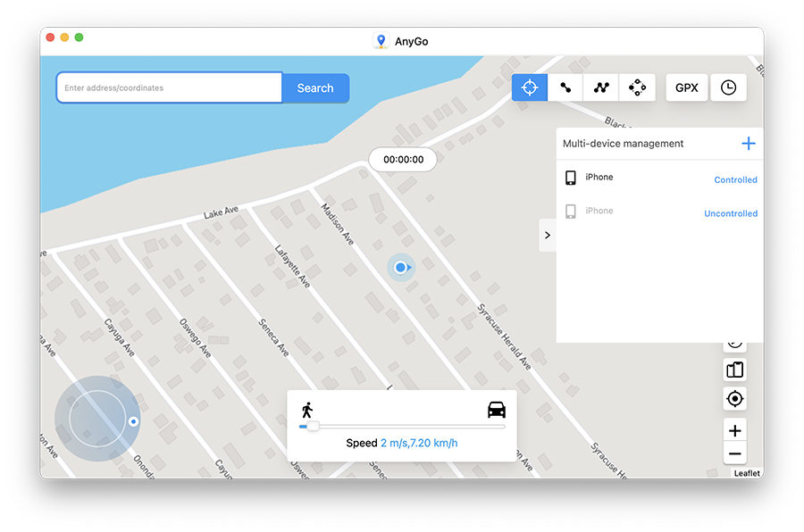The width and height of the screenshot is (804, 532).
Task: Click the virtual joystick control
Action: pos(98,419)
